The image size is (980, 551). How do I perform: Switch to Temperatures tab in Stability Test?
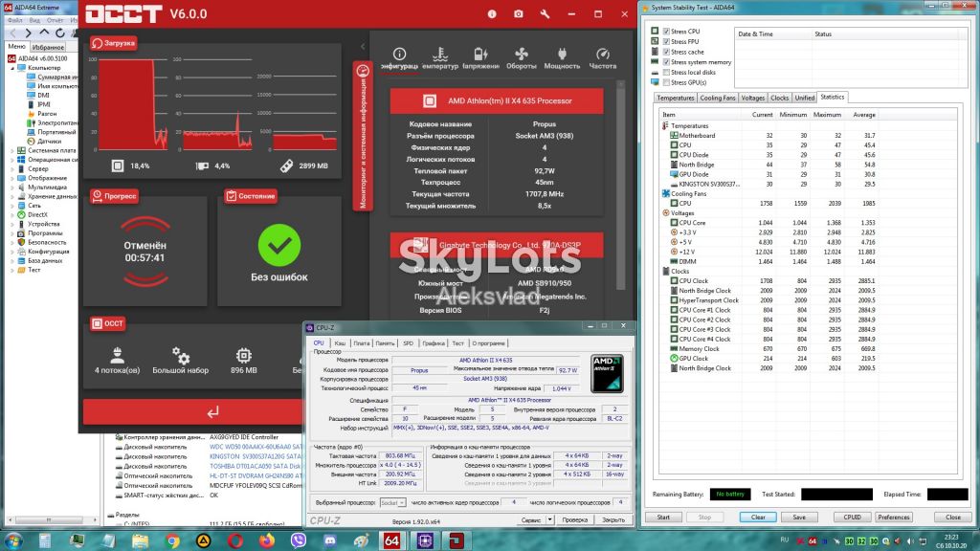[675, 98]
